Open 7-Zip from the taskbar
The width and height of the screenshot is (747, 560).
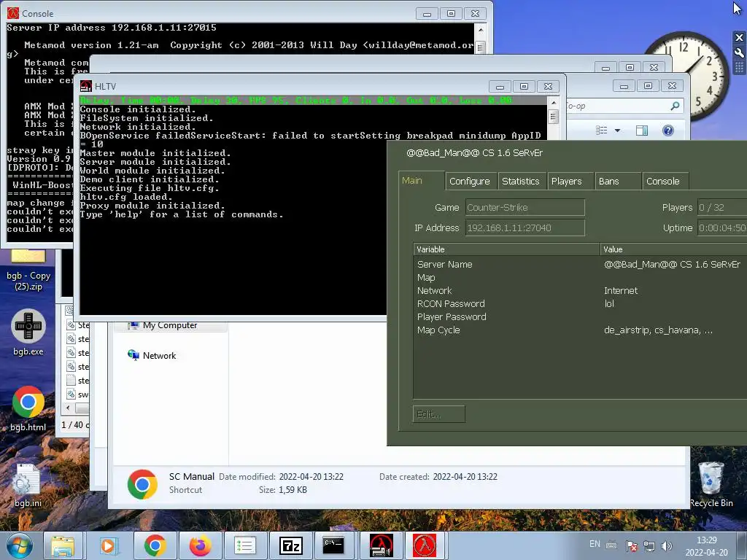click(290, 545)
